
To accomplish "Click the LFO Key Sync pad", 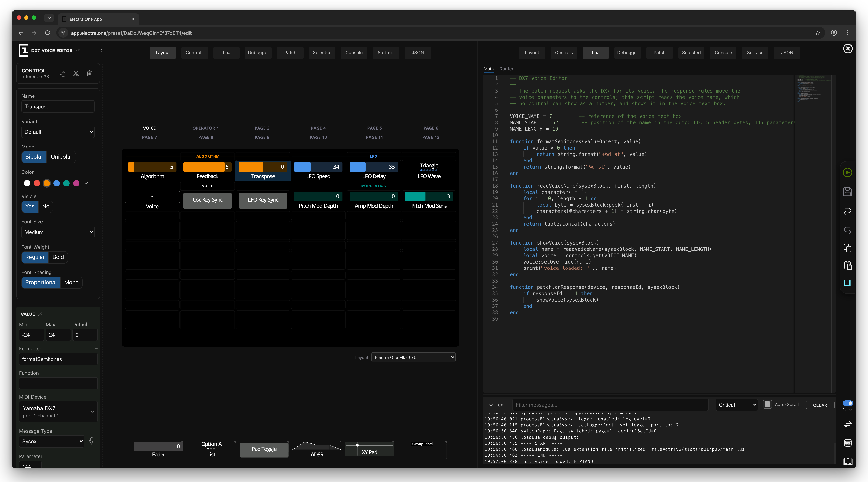I will (263, 200).
